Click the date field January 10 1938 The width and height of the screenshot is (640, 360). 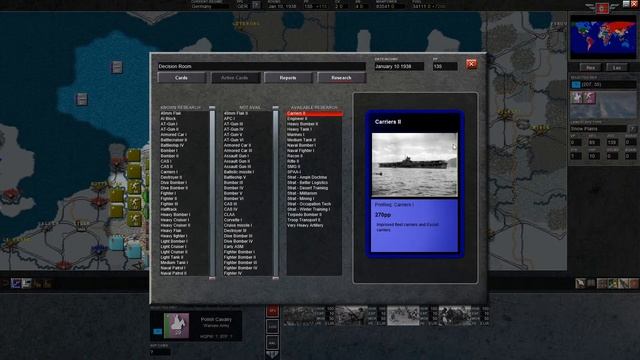pyautogui.click(x=399, y=66)
